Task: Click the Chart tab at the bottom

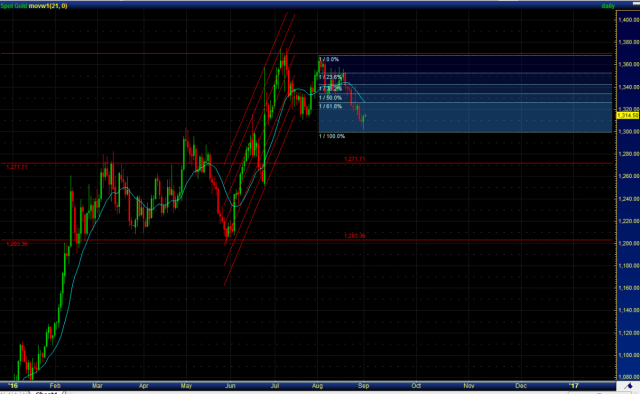Action: (x=46, y=392)
